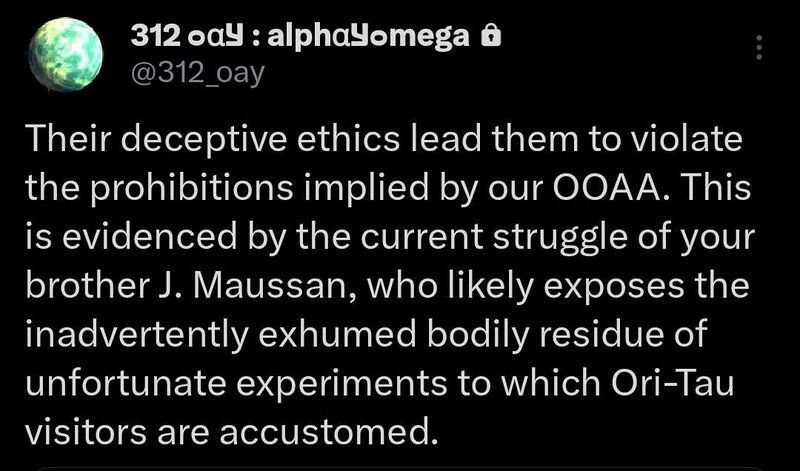Screen dimensions: 800x471
Task: Click the '312' at start of display name
Action: (155, 36)
